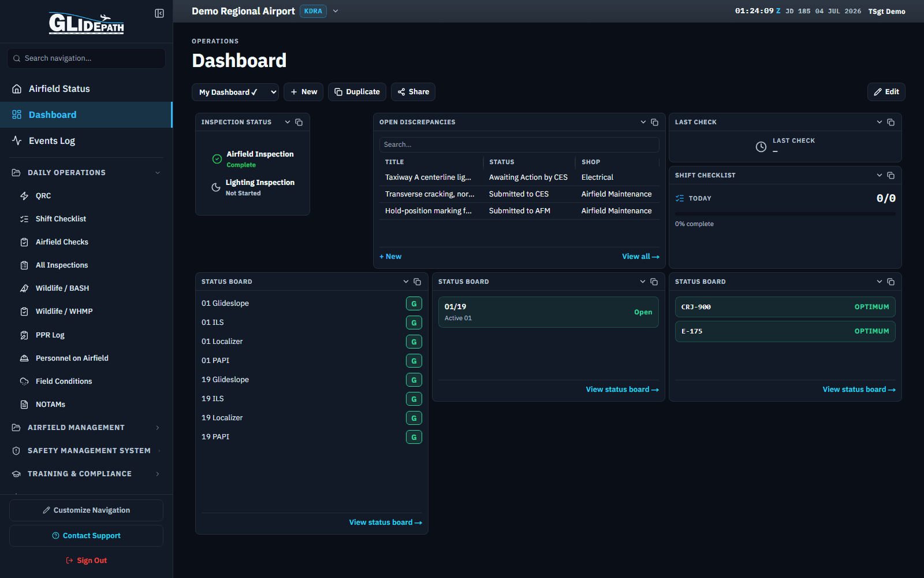924x578 pixels.
Task: Collapse the sidebar panel icon
Action: click(159, 13)
